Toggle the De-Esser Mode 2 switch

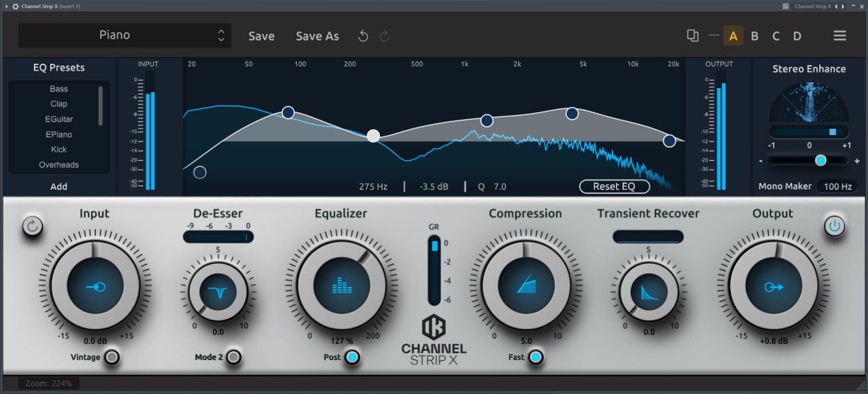click(233, 357)
